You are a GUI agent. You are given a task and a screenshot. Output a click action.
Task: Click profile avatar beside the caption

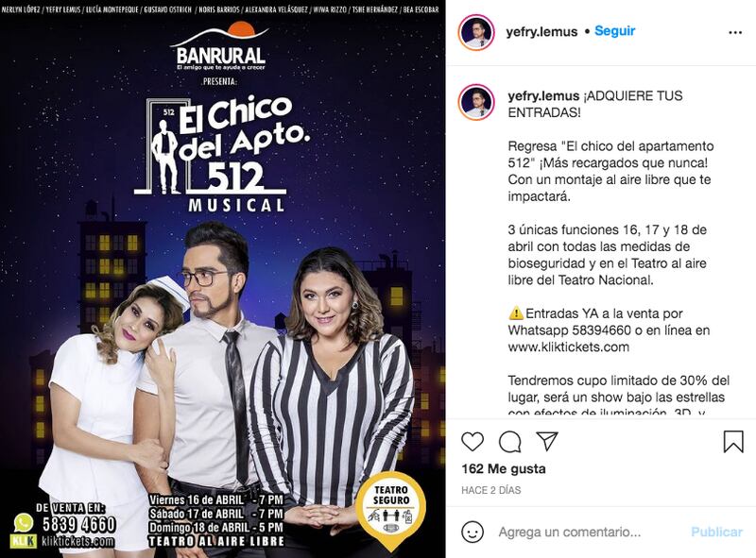pyautogui.click(x=476, y=102)
